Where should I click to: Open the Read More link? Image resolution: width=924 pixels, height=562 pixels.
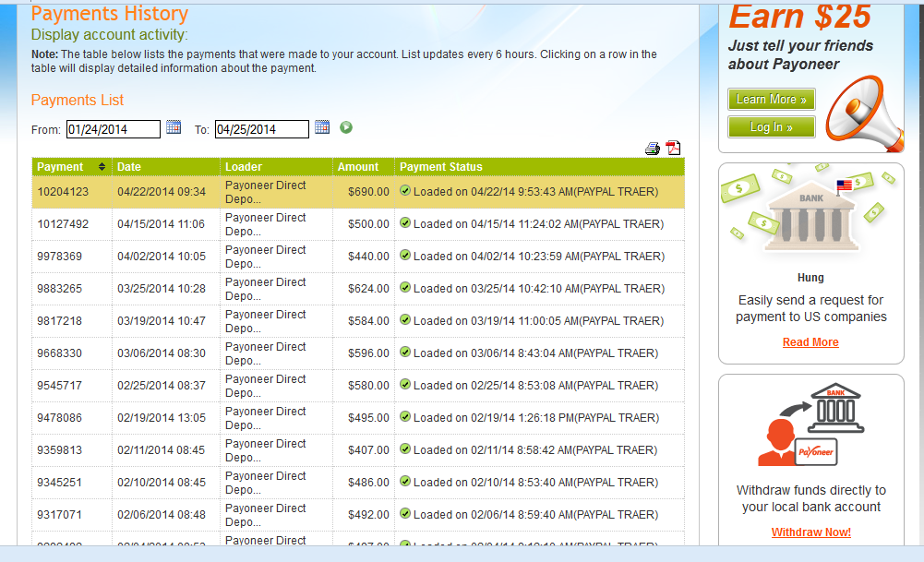pos(810,342)
